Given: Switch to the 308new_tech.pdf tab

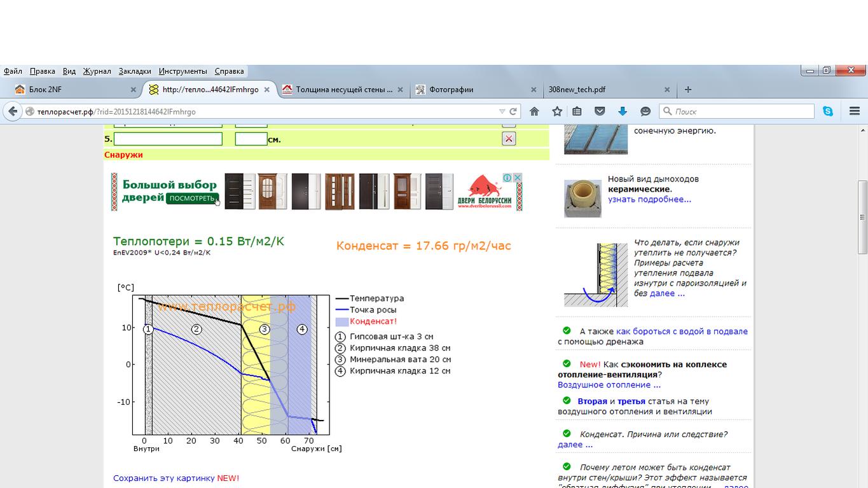Looking at the screenshot, I should (x=577, y=90).
